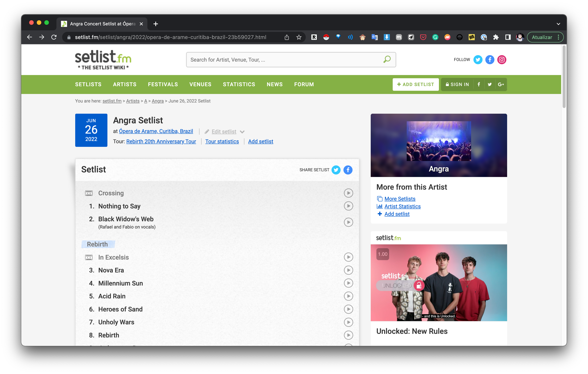Close the Angra Concert Setlist tab
The height and width of the screenshot is (374, 588).
[141, 24]
